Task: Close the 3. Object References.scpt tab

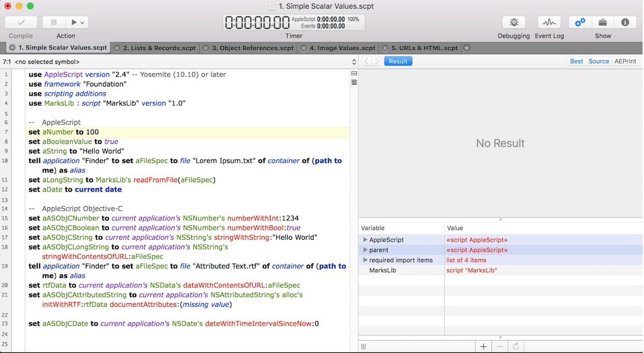Action: 205,48
